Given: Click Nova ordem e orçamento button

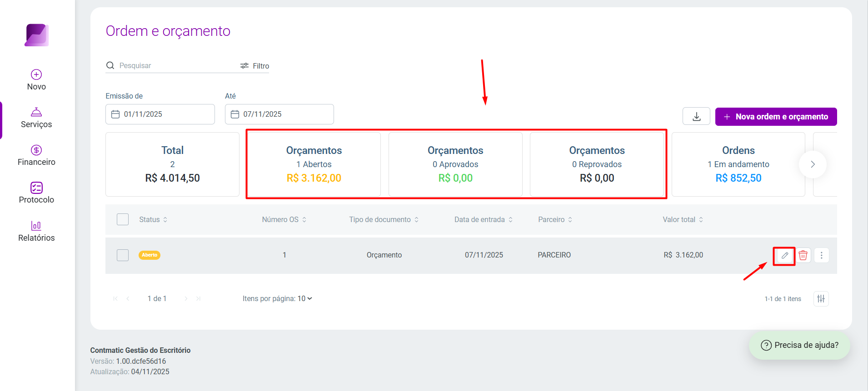Looking at the screenshot, I should (776, 117).
